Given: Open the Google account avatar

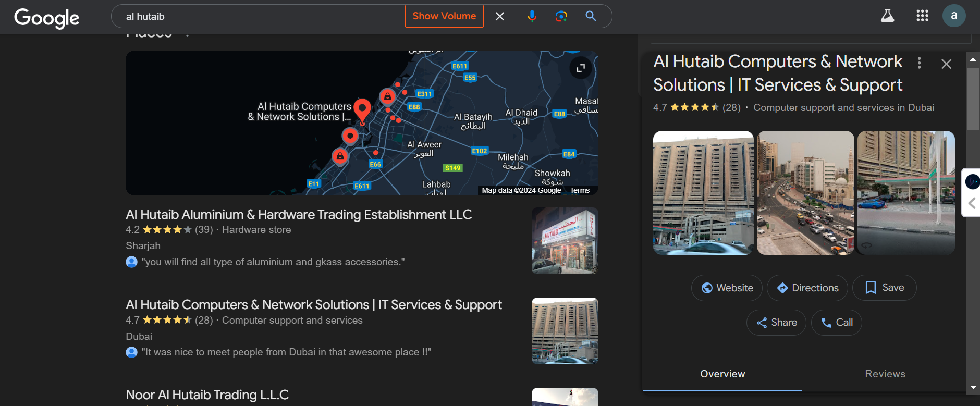Looking at the screenshot, I should [954, 16].
